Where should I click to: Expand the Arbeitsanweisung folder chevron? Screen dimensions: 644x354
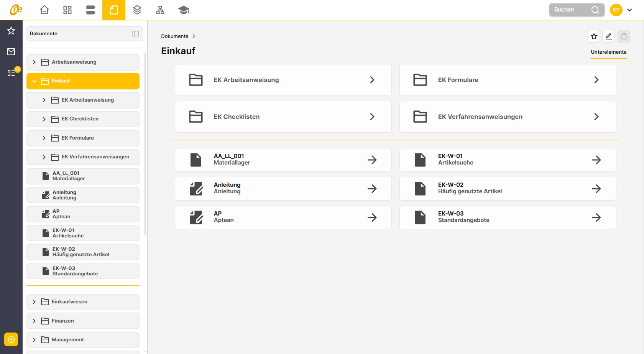[x=34, y=62]
